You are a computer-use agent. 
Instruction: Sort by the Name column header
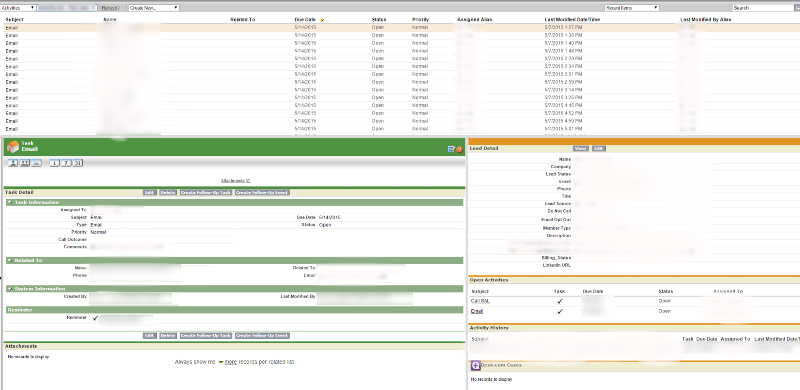pyautogui.click(x=110, y=19)
